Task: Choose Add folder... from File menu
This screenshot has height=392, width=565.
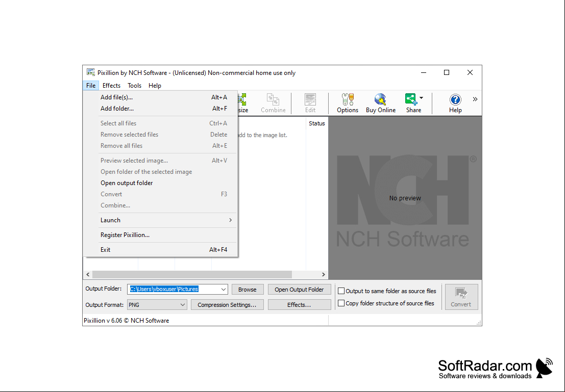Action: click(x=160, y=109)
